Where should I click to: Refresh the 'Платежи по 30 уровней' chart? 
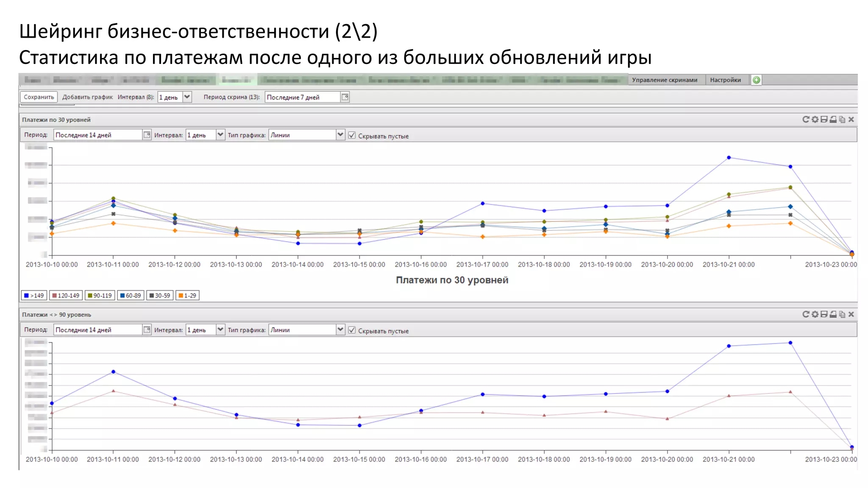tap(806, 119)
